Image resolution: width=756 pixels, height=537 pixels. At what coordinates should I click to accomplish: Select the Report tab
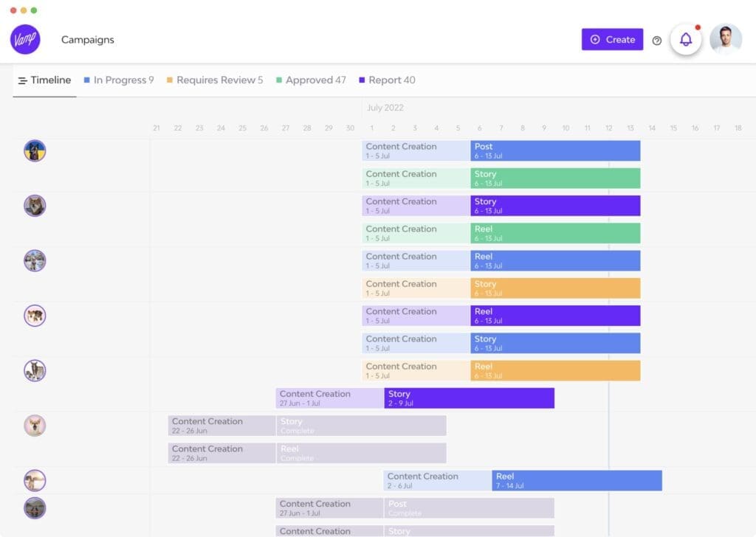coord(387,80)
